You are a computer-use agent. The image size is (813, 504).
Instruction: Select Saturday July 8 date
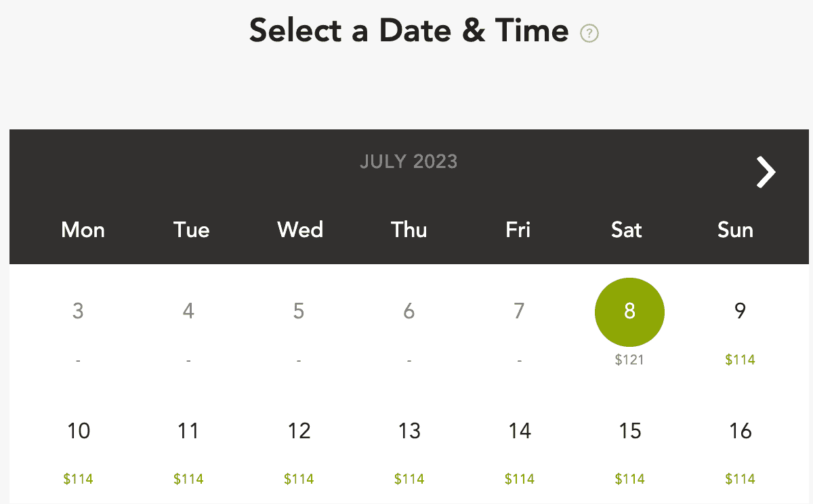pyautogui.click(x=629, y=312)
